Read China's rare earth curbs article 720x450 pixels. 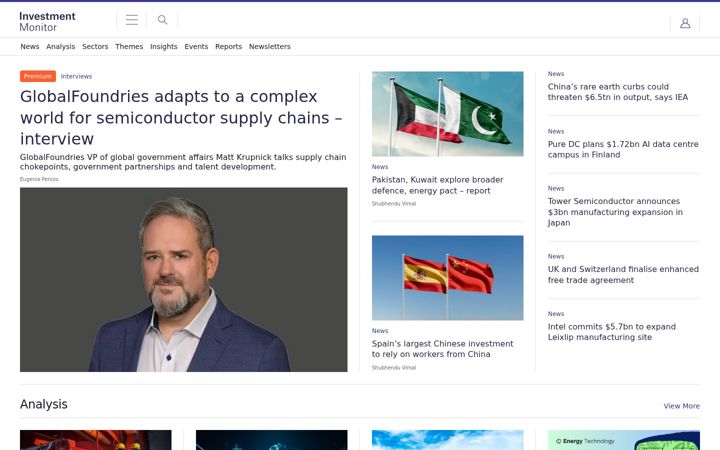pyautogui.click(x=618, y=92)
